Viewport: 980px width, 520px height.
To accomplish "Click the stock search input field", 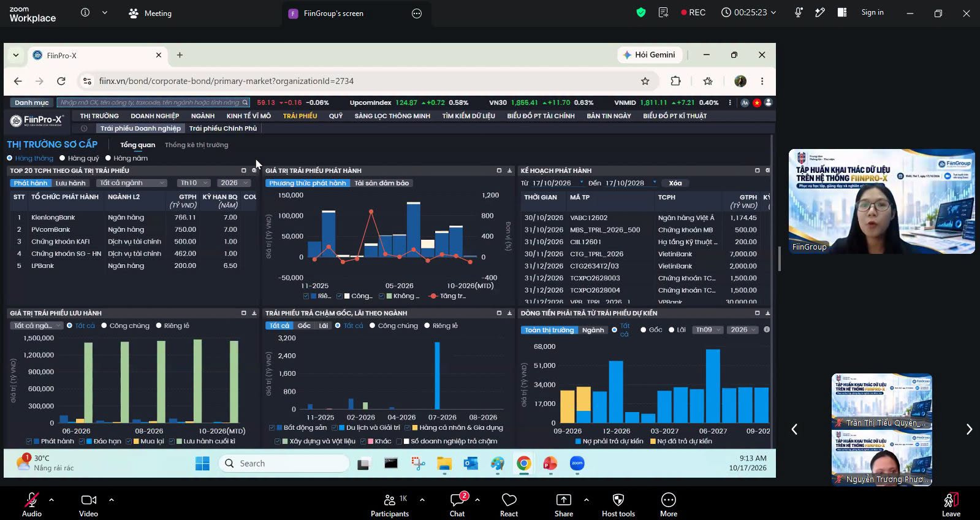I will click(153, 102).
